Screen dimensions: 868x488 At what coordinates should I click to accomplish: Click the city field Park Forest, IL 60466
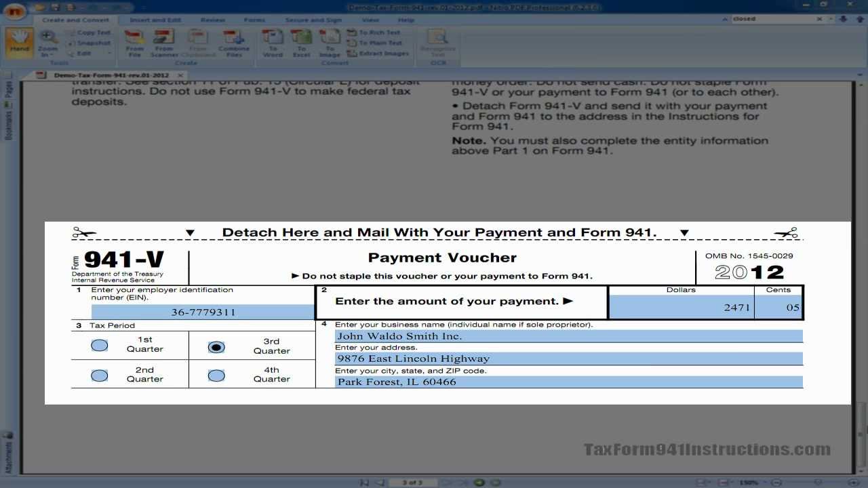(569, 382)
